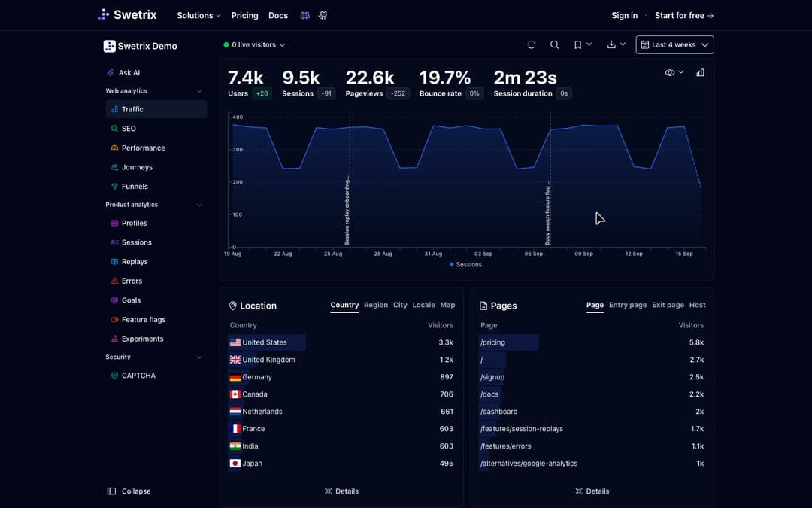Open the Last 4 weeks date range
The image size is (812, 508).
(x=674, y=45)
